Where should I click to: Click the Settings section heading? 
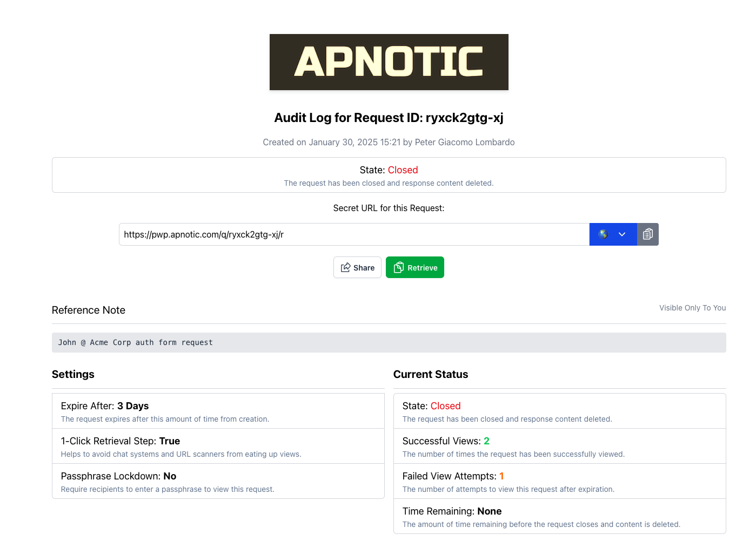pyautogui.click(x=73, y=374)
